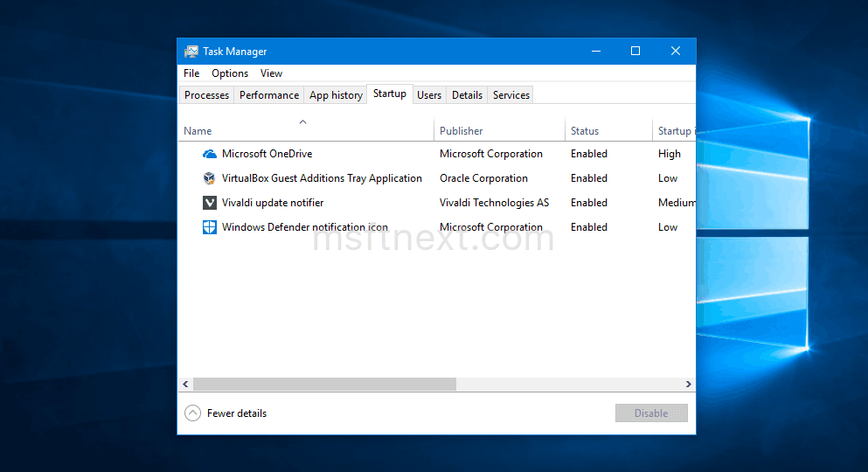The height and width of the screenshot is (472, 868).
Task: Open the File menu
Action: [191, 73]
